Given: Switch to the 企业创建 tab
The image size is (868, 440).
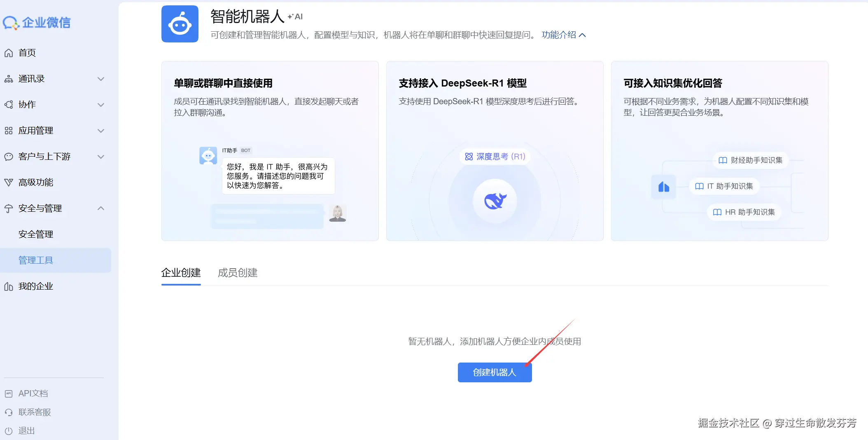Looking at the screenshot, I should pyautogui.click(x=181, y=273).
